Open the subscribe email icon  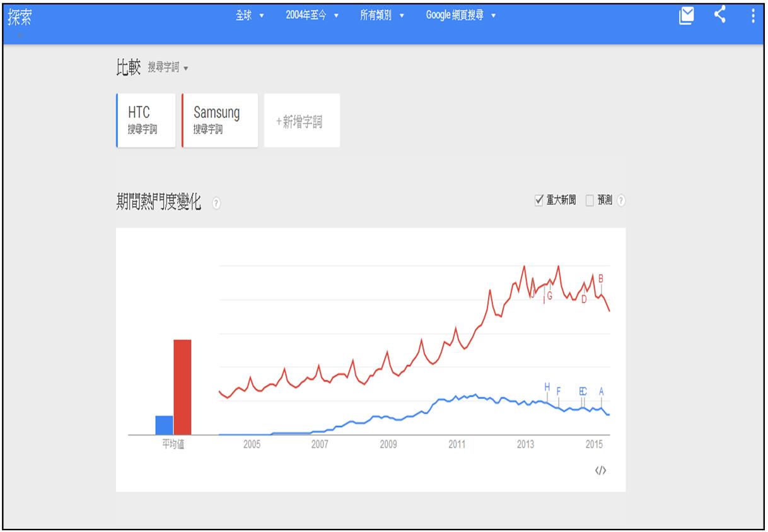(x=686, y=16)
